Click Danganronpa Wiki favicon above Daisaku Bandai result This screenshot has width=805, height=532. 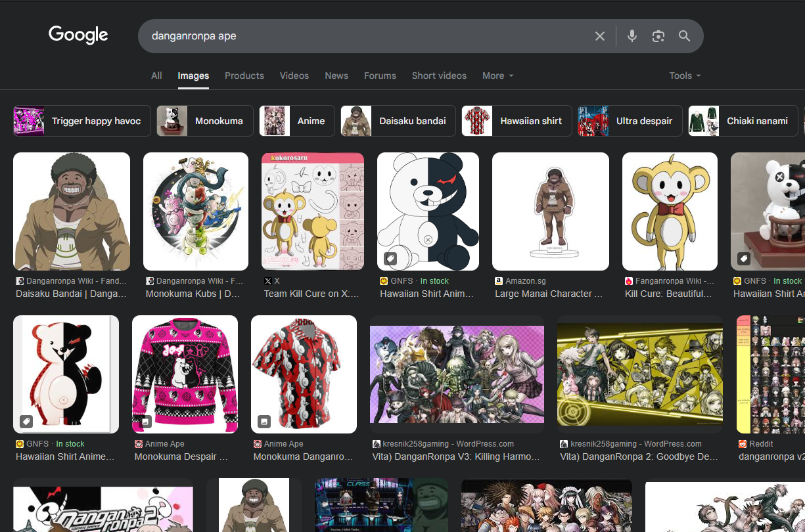coord(20,280)
